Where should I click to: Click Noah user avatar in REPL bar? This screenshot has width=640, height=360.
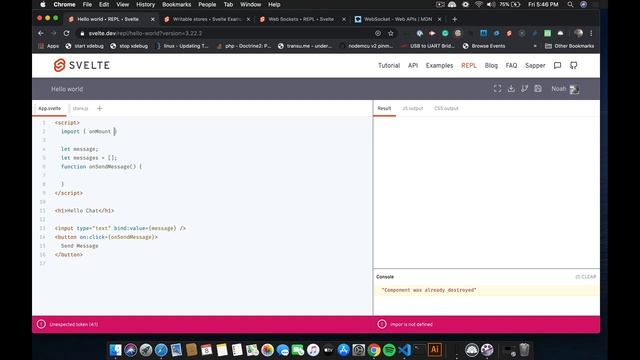coord(574,89)
